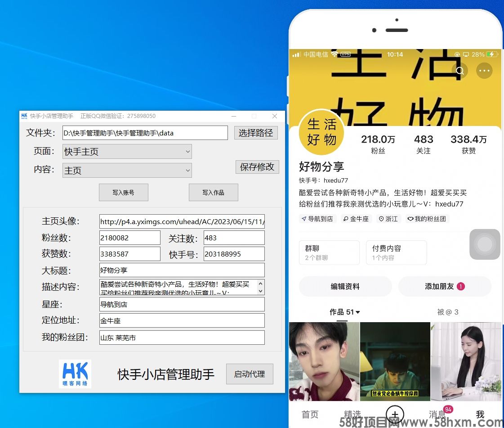This screenshot has height=428, width=504.
Task: Tap the 精选 bottom tab
Action: coord(352,414)
